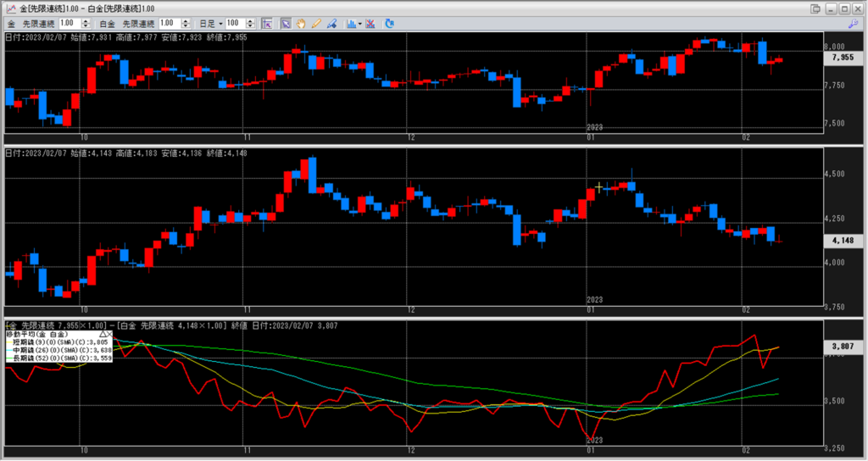Click the bar chart indicator icon
Viewport: 868px width, 461px height.
pyautogui.click(x=350, y=23)
